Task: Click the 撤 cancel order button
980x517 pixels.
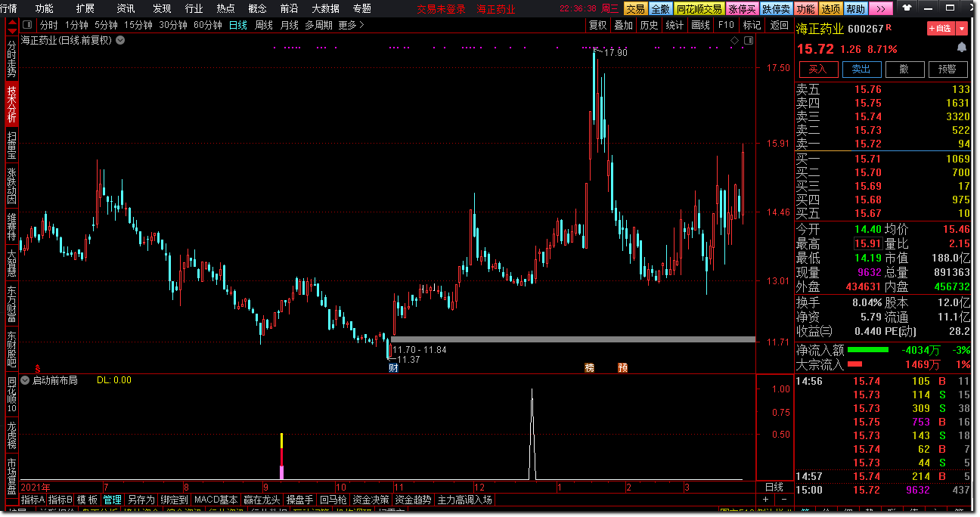Action: [904, 69]
